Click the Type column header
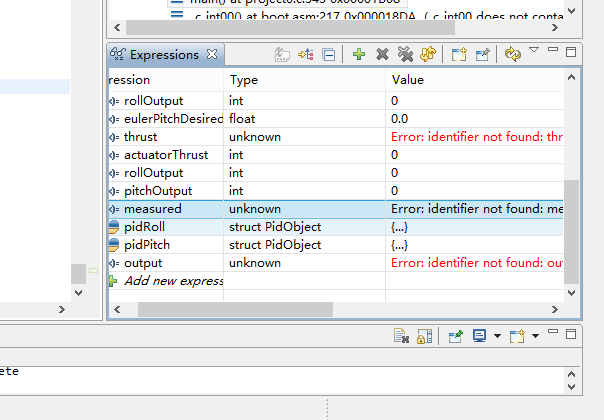 pyautogui.click(x=304, y=80)
